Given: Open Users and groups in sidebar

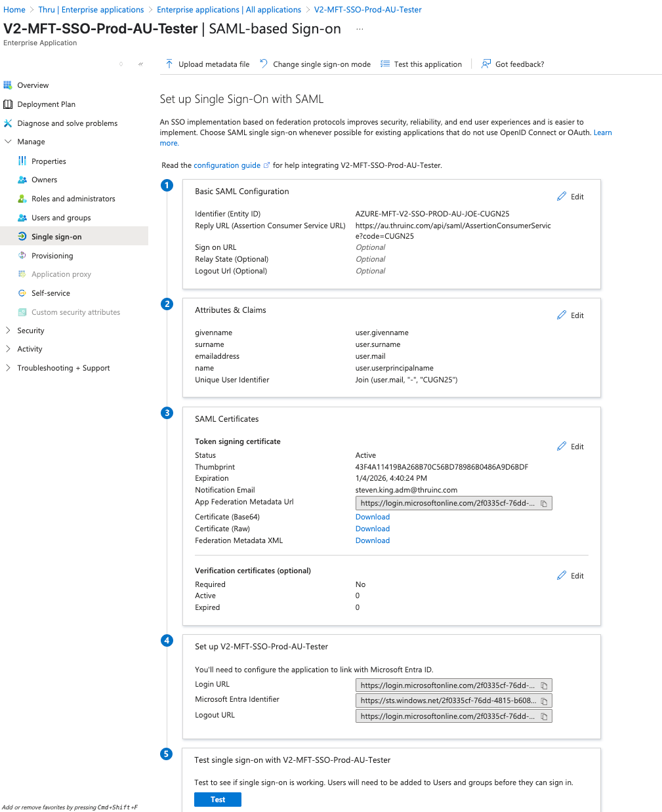Looking at the screenshot, I should point(61,218).
